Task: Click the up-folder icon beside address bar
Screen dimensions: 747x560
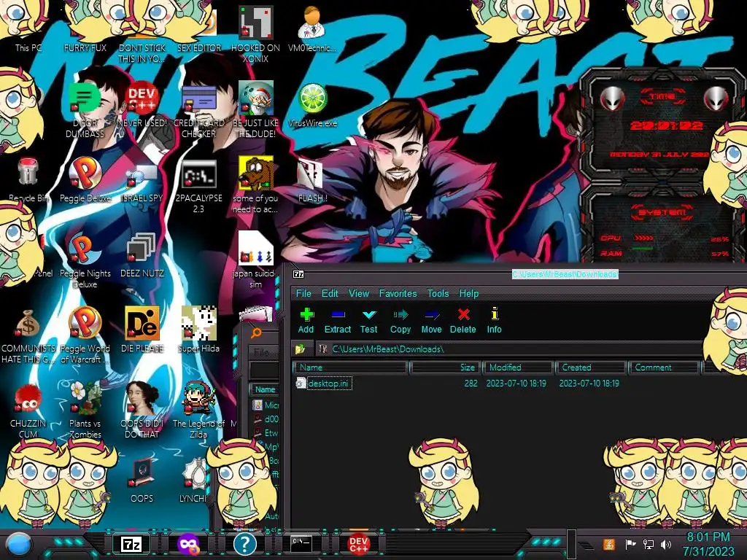Action: [300, 349]
